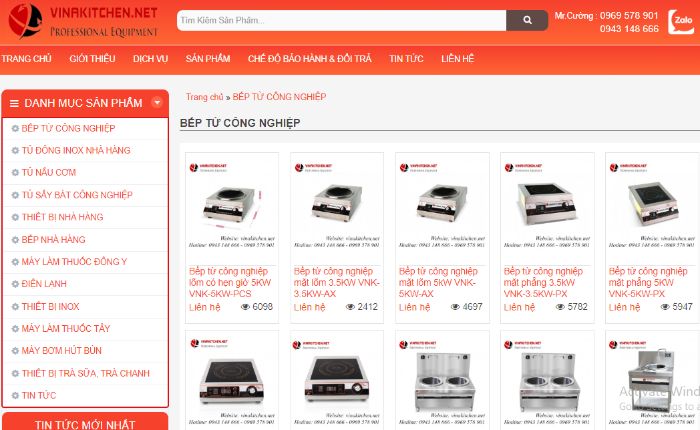Open title Bếp từ mặt phẳng 5KW VNK-5KW-PX
Viewport: 700px width, 430px height.
[648, 283]
